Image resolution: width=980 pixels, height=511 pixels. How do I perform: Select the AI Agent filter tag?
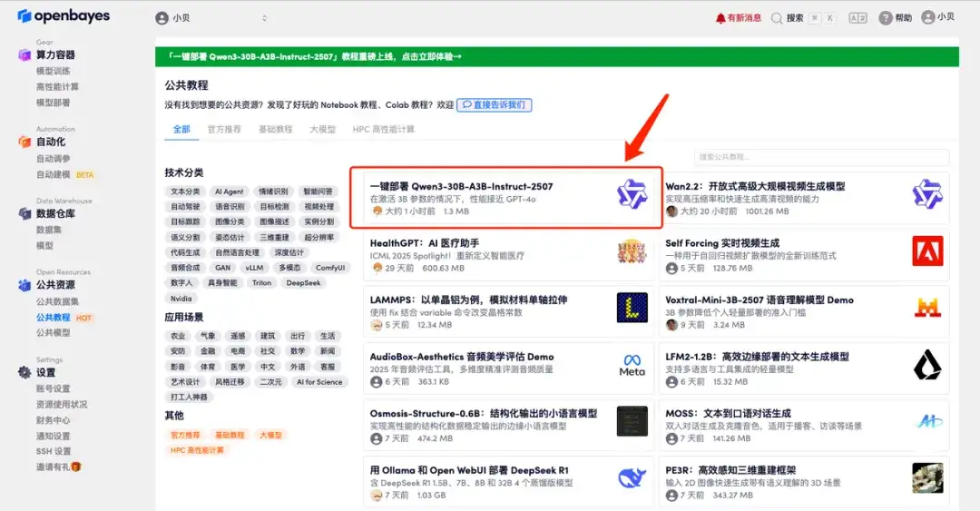[230, 192]
